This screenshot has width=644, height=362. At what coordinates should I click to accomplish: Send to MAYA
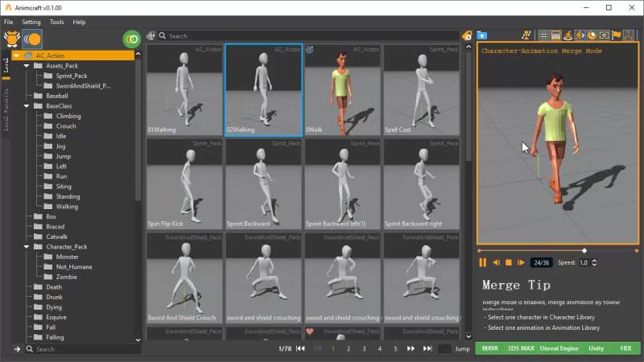coord(489,348)
